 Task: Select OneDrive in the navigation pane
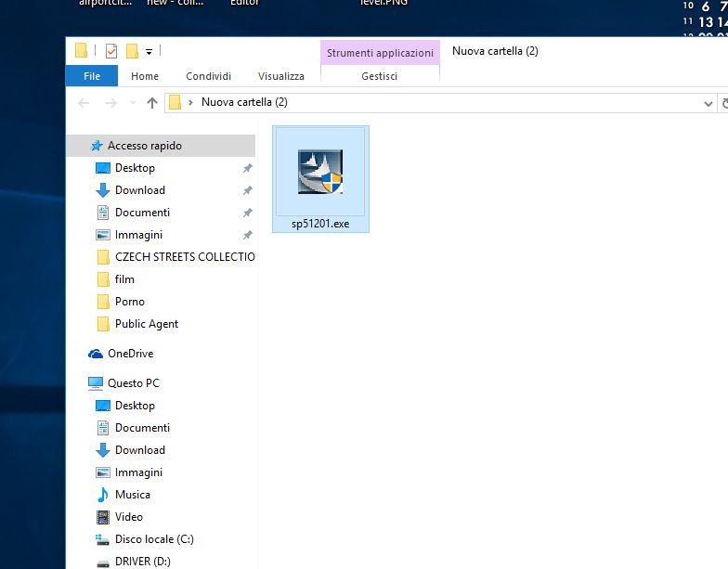130,354
